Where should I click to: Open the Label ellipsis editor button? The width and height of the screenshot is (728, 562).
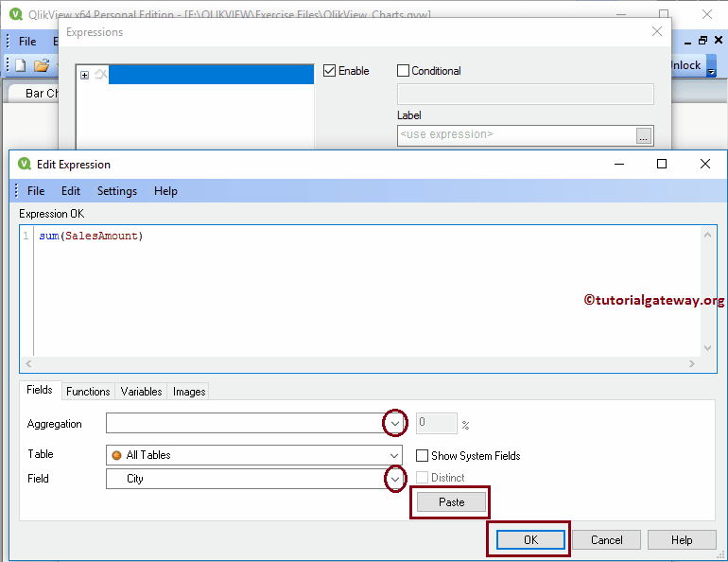click(644, 136)
